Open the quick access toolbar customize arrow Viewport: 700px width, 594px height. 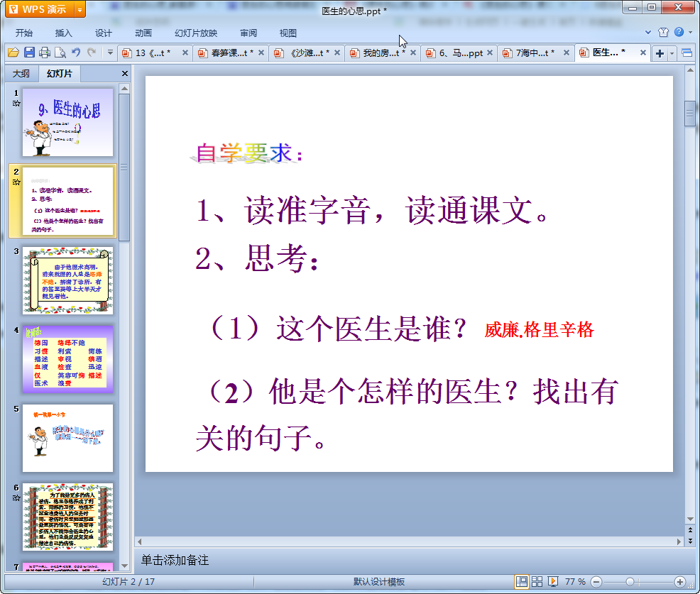click(x=110, y=53)
